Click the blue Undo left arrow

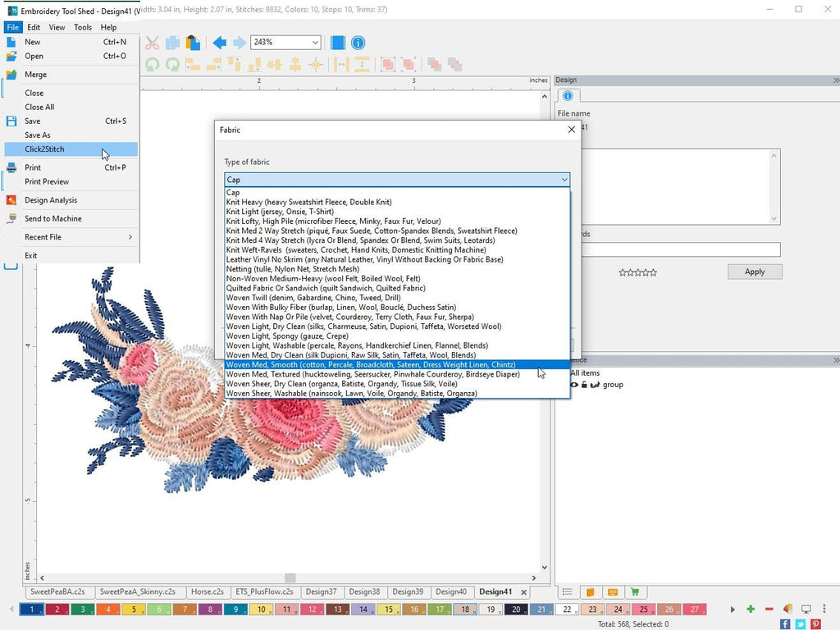(219, 43)
